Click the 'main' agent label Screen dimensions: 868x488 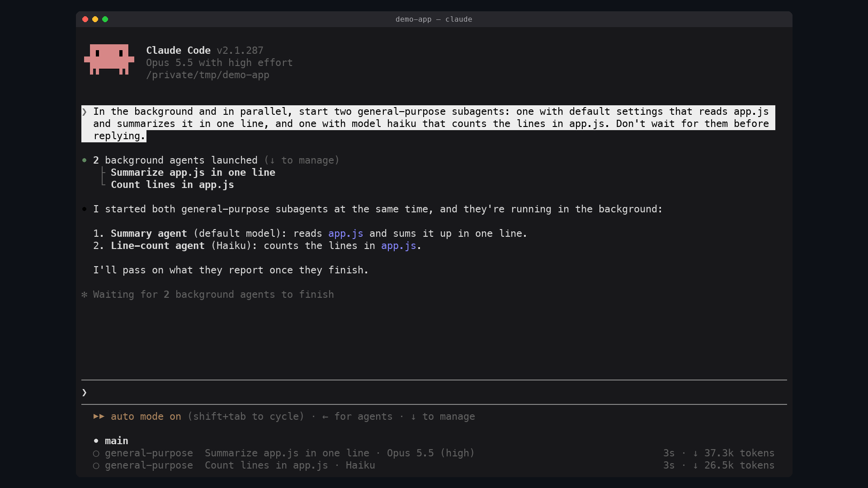pos(117,441)
